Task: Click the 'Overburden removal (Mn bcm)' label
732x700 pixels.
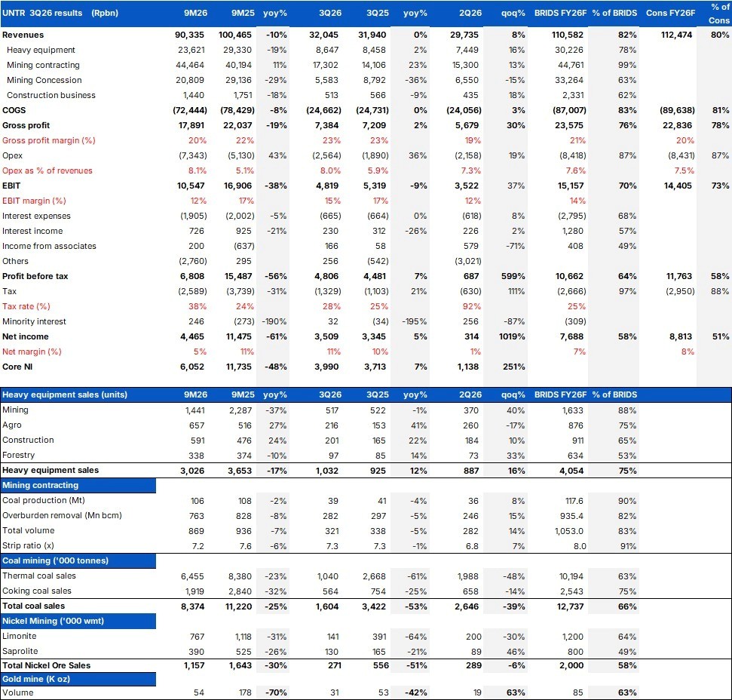Action: point(62,515)
